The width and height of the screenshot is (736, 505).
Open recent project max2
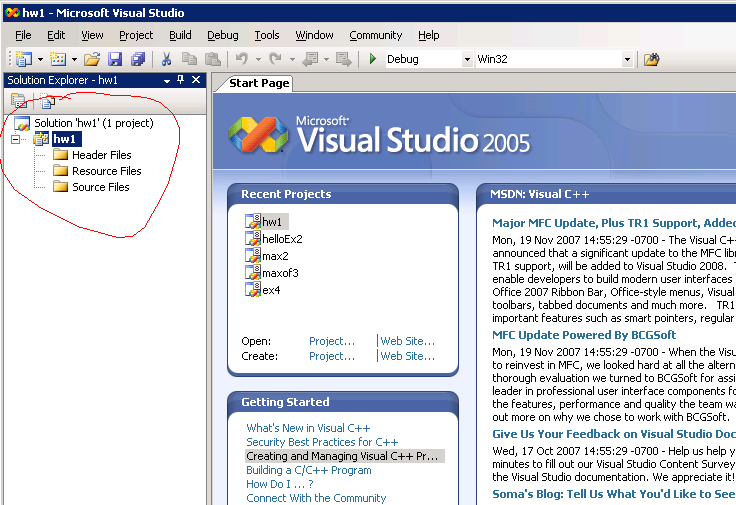click(275, 256)
